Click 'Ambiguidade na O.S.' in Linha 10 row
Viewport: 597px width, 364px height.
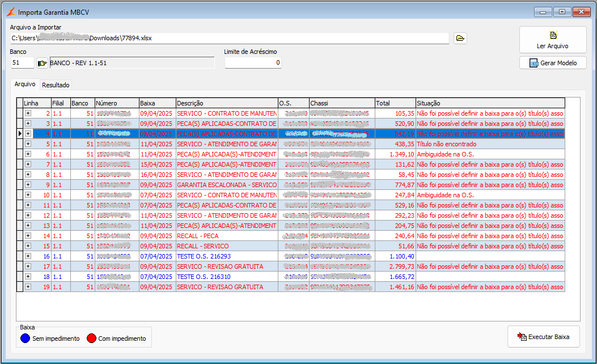point(490,195)
